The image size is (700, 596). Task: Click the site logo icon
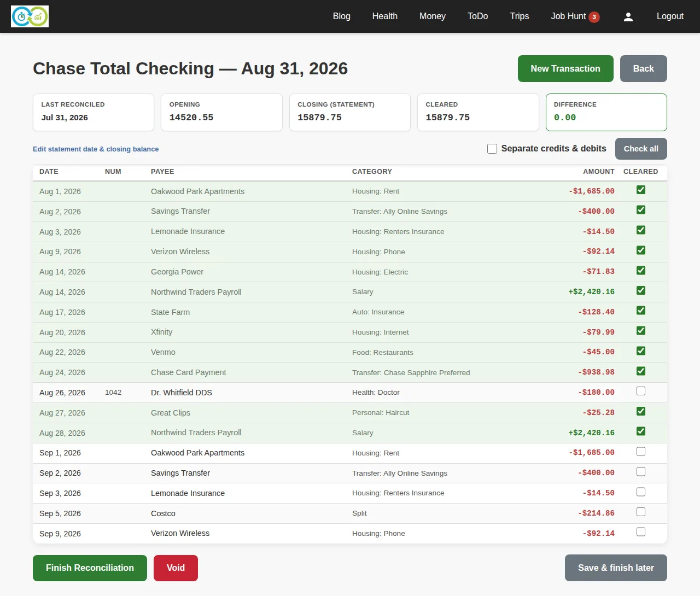click(30, 16)
